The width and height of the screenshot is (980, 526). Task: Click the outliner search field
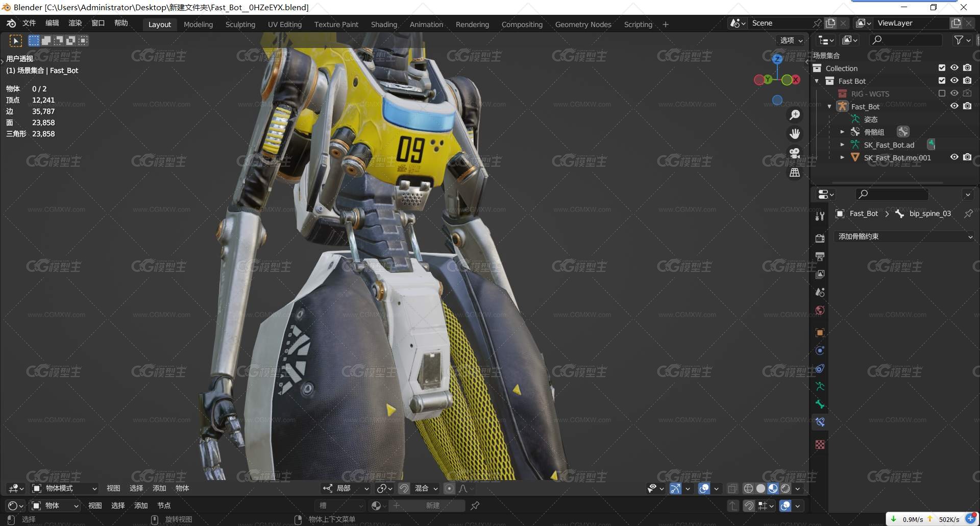point(906,40)
